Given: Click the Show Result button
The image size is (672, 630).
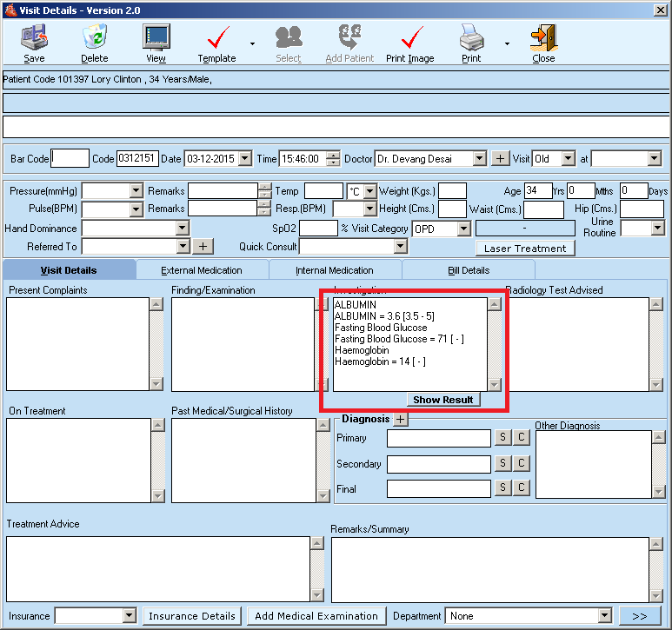Looking at the screenshot, I should coord(443,400).
